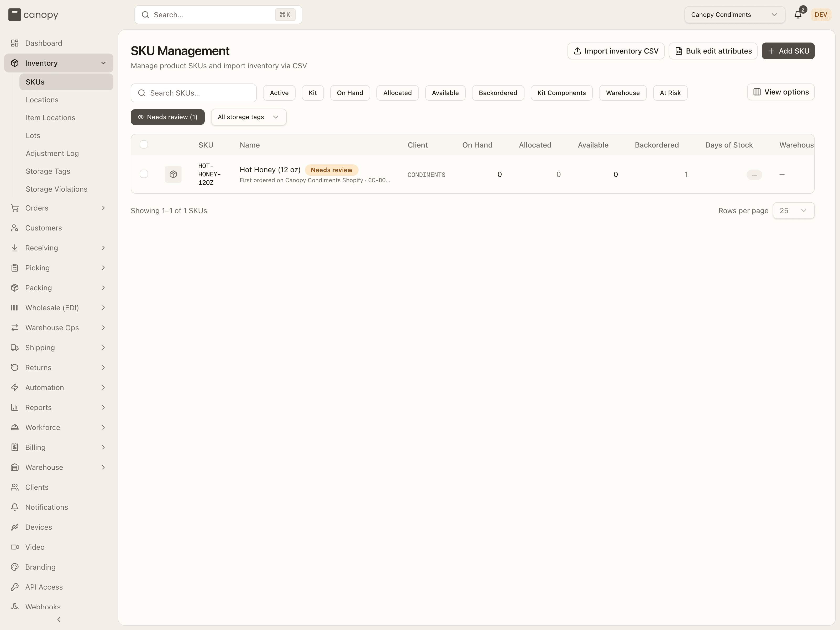840x630 pixels.
Task: Open the notifications bell icon
Action: coord(798,15)
